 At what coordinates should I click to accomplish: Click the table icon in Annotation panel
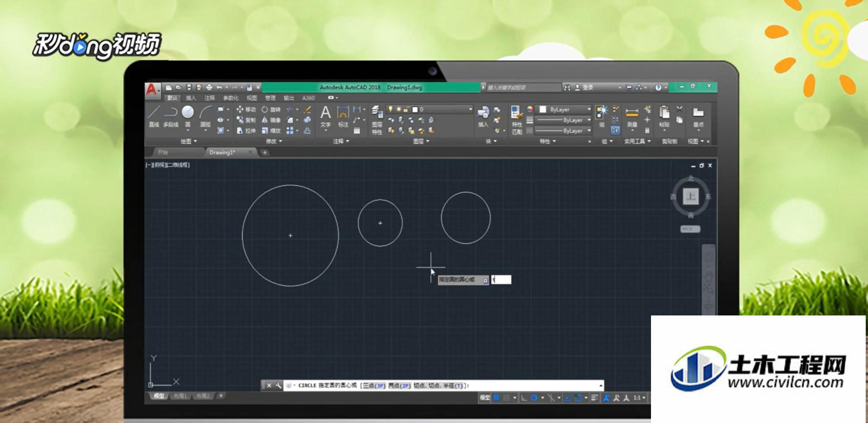tap(357, 131)
